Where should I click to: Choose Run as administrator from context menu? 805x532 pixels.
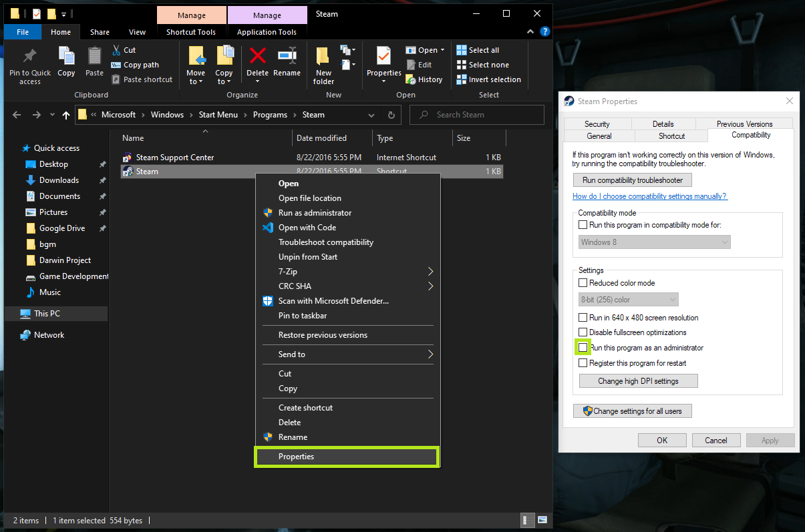click(x=347, y=213)
